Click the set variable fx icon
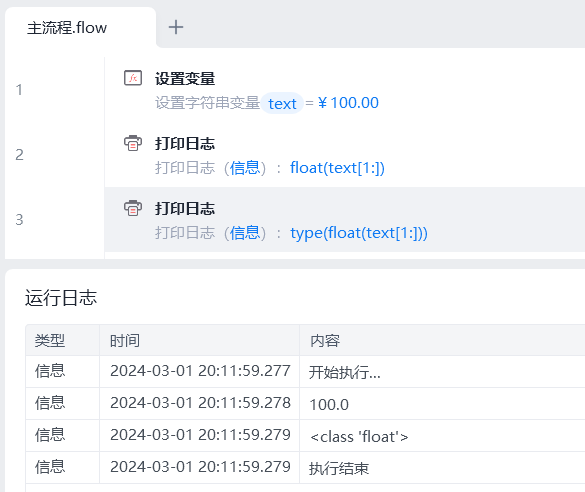 pyautogui.click(x=133, y=78)
